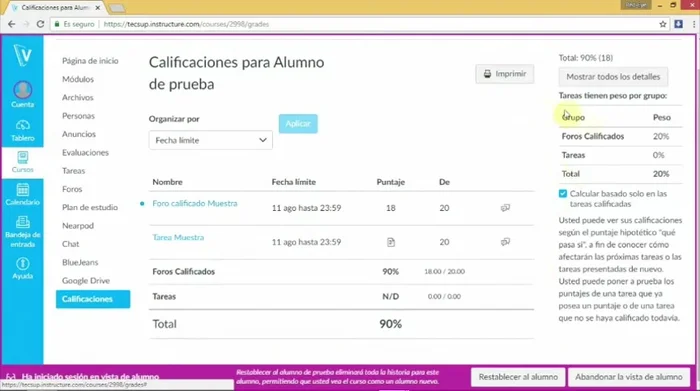Click Total: 90% (18) text
This screenshot has width=700, height=391.
pos(586,58)
